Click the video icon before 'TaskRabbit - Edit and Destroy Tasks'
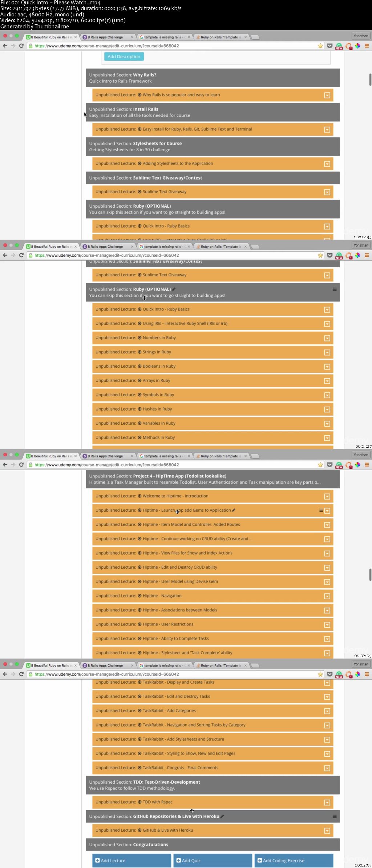The width and height of the screenshot is (372, 868). point(139,696)
